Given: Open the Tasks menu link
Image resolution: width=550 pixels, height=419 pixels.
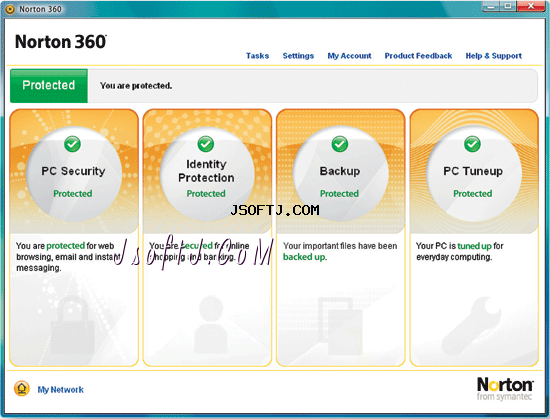Looking at the screenshot, I should tap(257, 56).
